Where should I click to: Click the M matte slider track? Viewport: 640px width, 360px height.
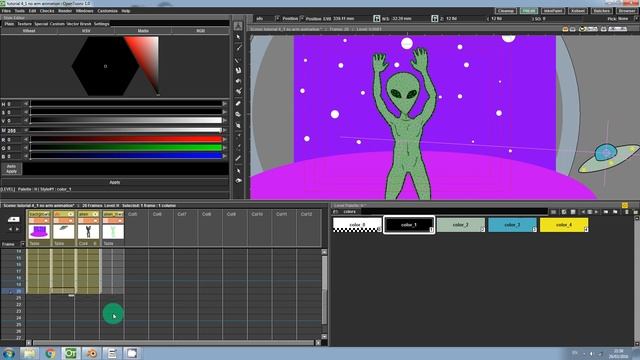pyautogui.click(x=126, y=131)
